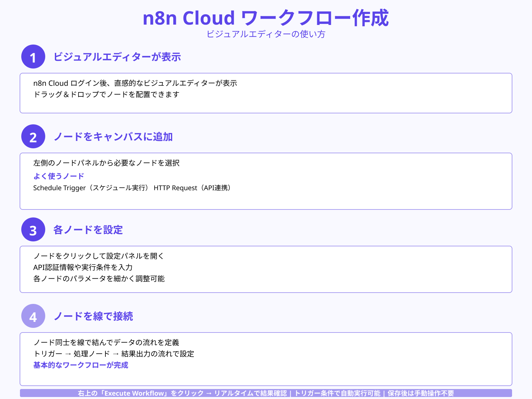The width and height of the screenshot is (532, 399).
Task: Click the n8n Cloud ワークフロー作成 title
Action: [x=266, y=19]
